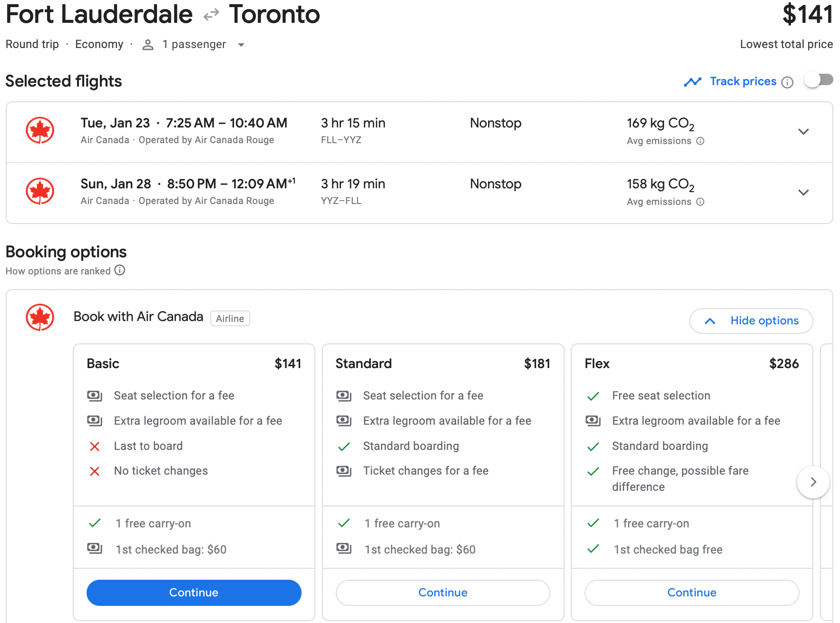This screenshot has width=840, height=623.
Task: Click the Air Canada logo in Booking options
Action: 40,318
